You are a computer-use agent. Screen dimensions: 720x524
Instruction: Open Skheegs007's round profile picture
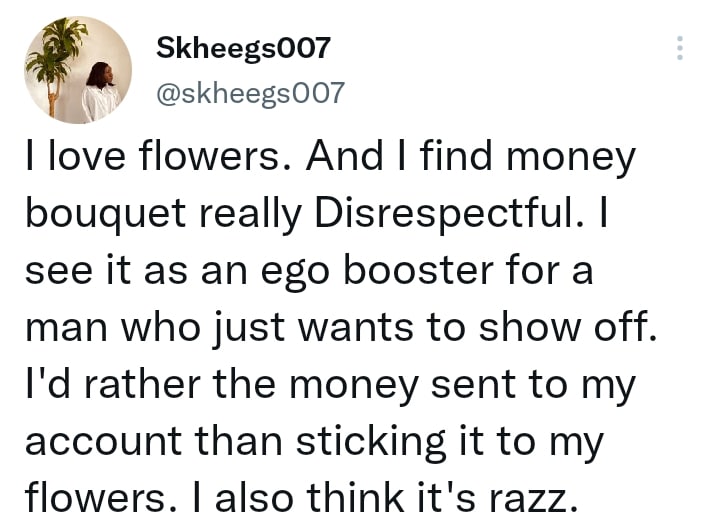[x=78, y=70]
